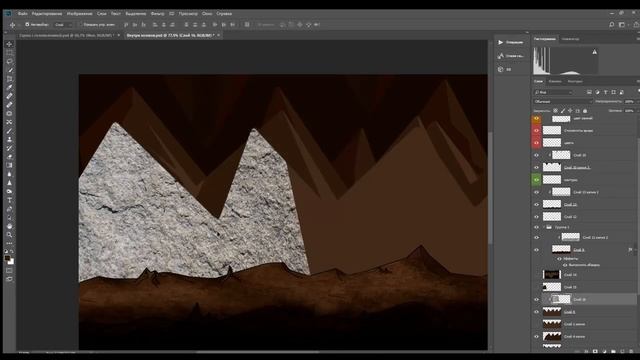
Task: Click the layer opacity value field
Action: coord(629,102)
